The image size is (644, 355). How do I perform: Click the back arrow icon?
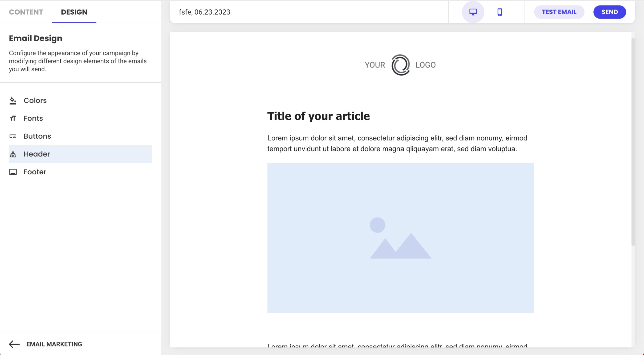click(x=14, y=344)
